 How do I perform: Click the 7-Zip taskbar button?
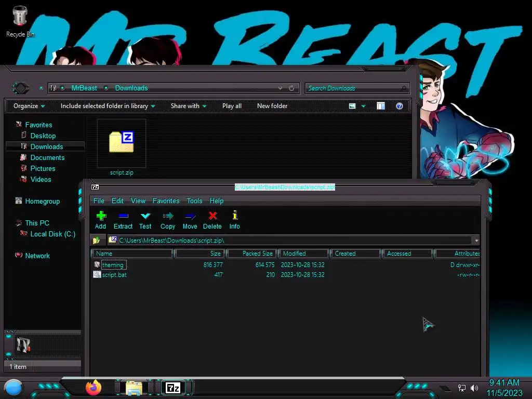pyautogui.click(x=173, y=388)
